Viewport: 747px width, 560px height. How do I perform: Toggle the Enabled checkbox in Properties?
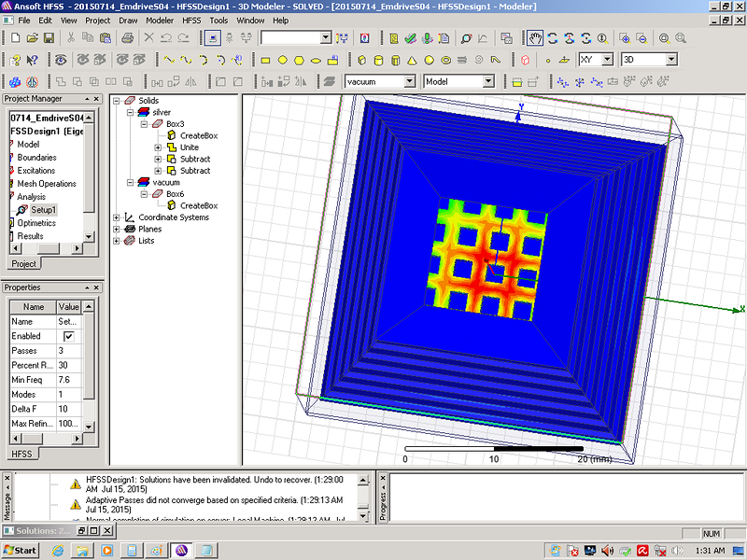coord(68,336)
